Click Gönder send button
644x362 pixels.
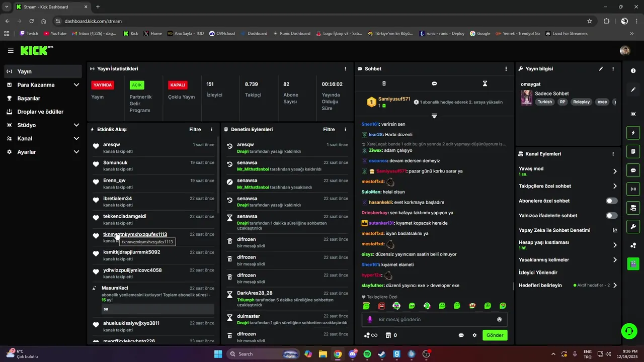495,335
